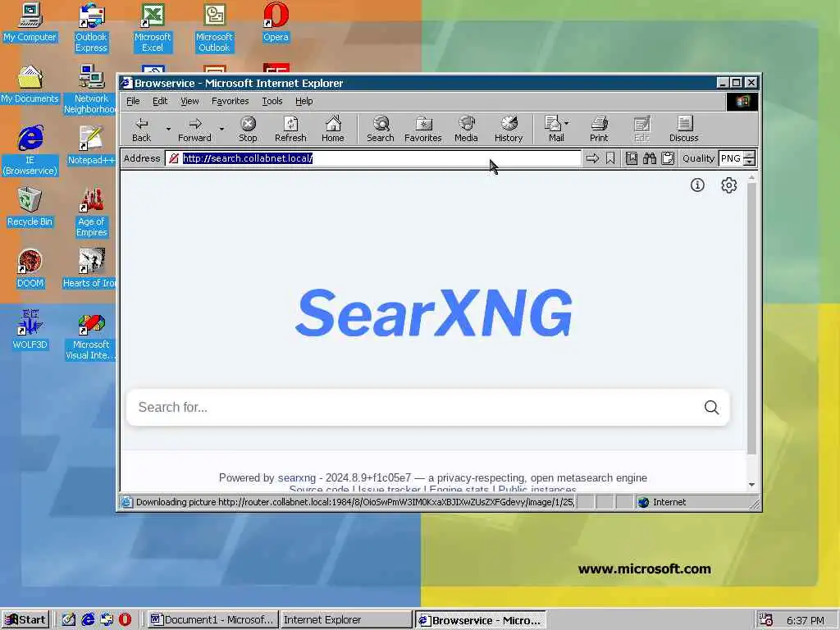Switch to Document1 Microsoft Word taskbar button
This screenshot has width=840, height=630.
click(213, 620)
